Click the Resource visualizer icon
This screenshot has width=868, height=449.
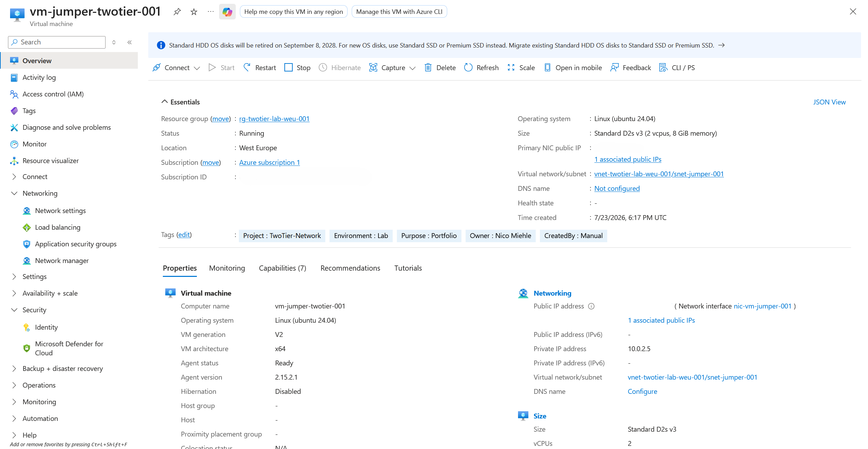click(14, 161)
